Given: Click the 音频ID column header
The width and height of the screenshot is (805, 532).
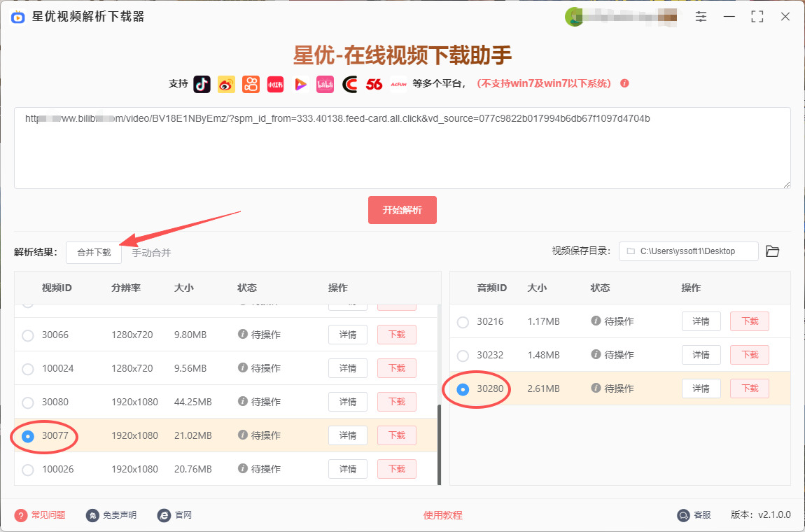Looking at the screenshot, I should (492, 288).
